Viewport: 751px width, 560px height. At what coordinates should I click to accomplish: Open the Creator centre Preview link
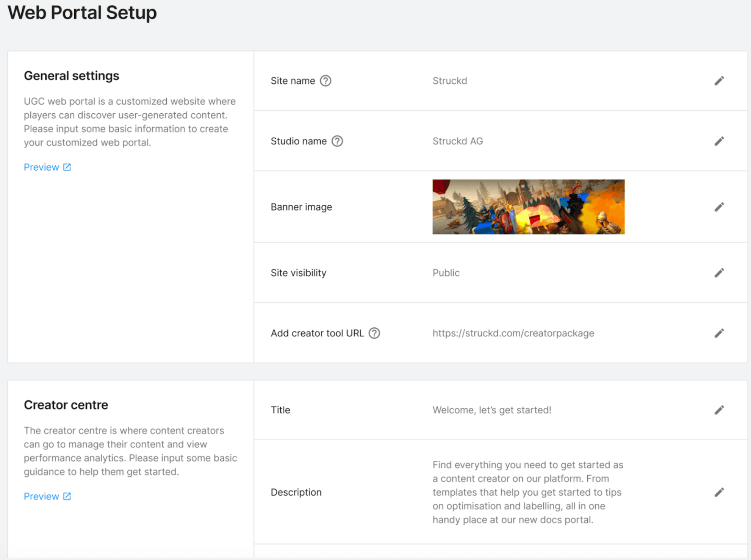(x=47, y=496)
